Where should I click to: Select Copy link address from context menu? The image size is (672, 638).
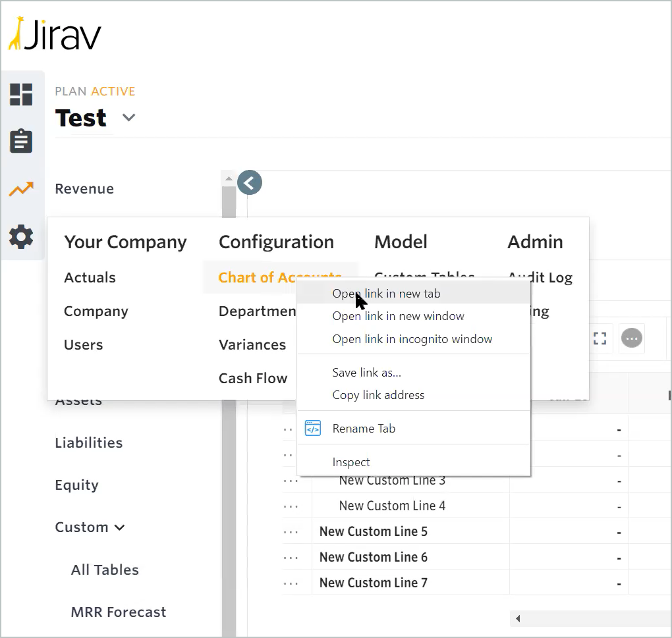[378, 395]
